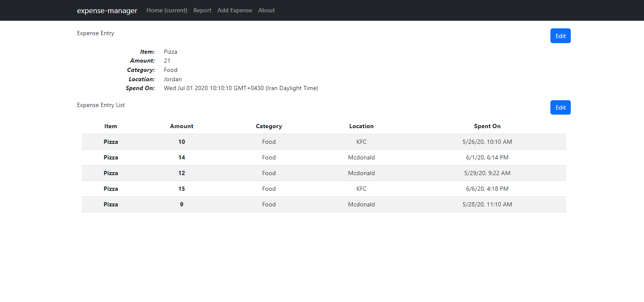644x302 pixels.
Task: Open the Add Expense page
Action: pos(235,10)
